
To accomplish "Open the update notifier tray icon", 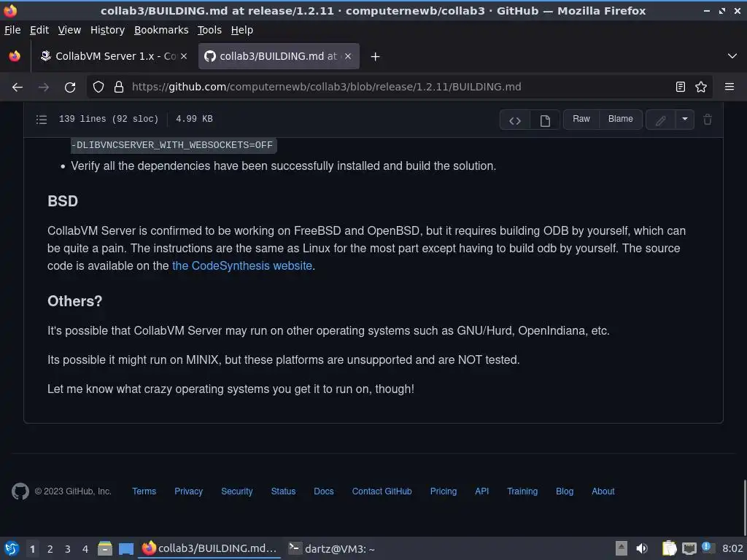I will pyautogui.click(x=708, y=548).
